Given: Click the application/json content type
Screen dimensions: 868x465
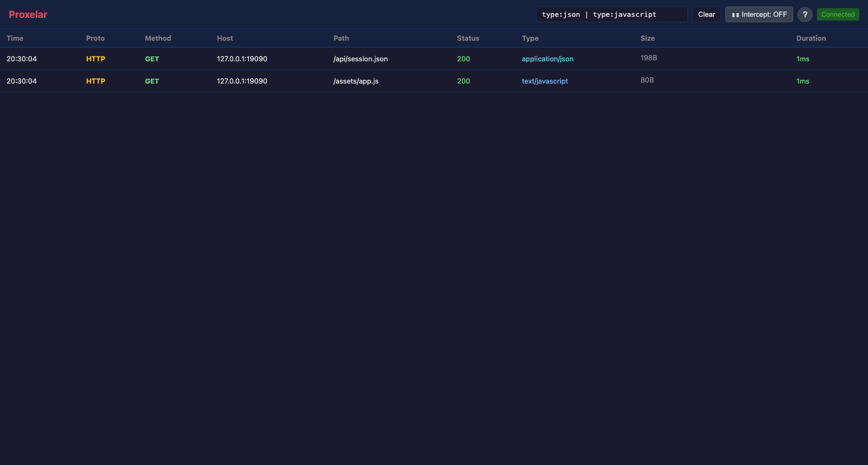Looking at the screenshot, I should pyautogui.click(x=547, y=59).
